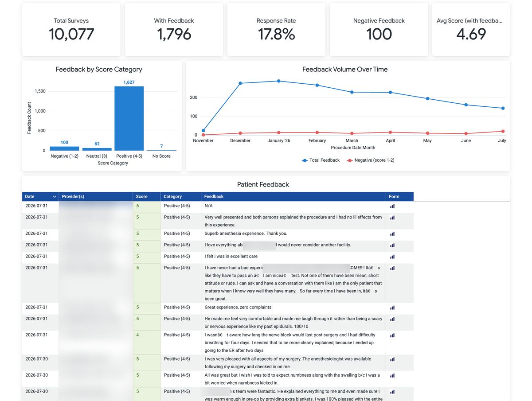Click the 'Patient Feedback' table title
The height and width of the screenshot is (401, 532).
pyautogui.click(x=263, y=184)
